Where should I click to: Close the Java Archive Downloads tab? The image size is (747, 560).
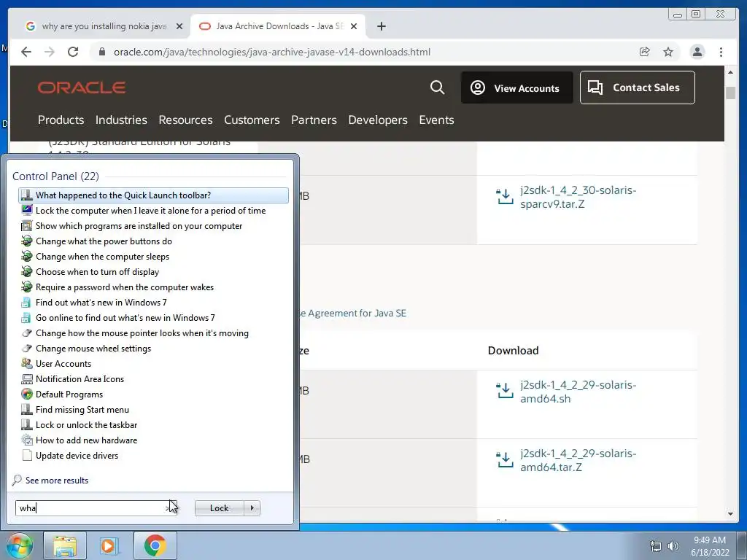coord(354,26)
